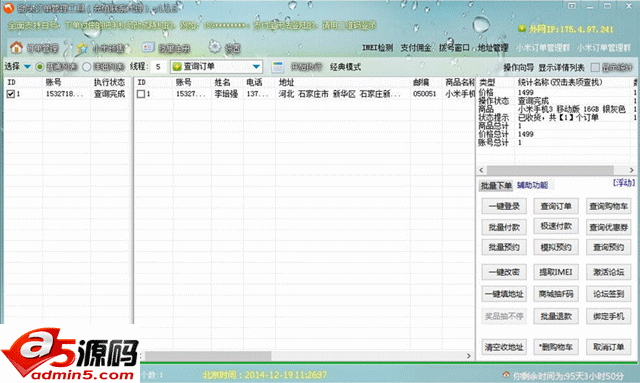The height and width of the screenshot is (383, 640).
Task: Open the gear settings tab
Action: (x=224, y=48)
